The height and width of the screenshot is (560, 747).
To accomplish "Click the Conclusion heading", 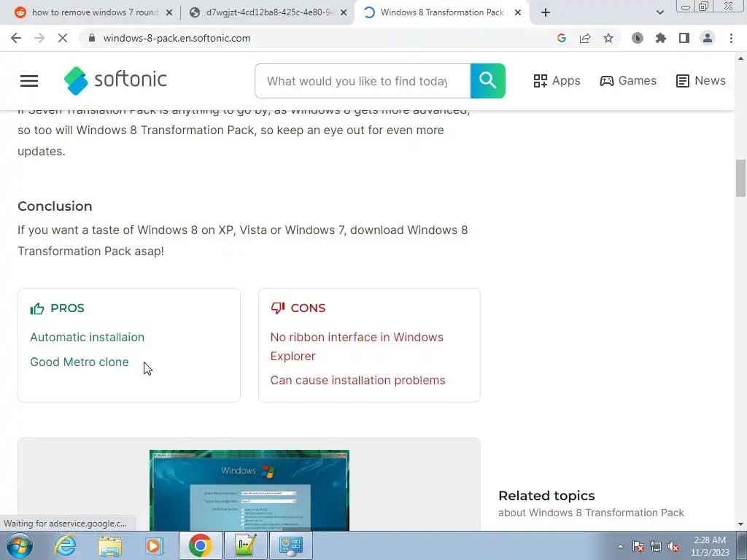I will click(55, 206).
